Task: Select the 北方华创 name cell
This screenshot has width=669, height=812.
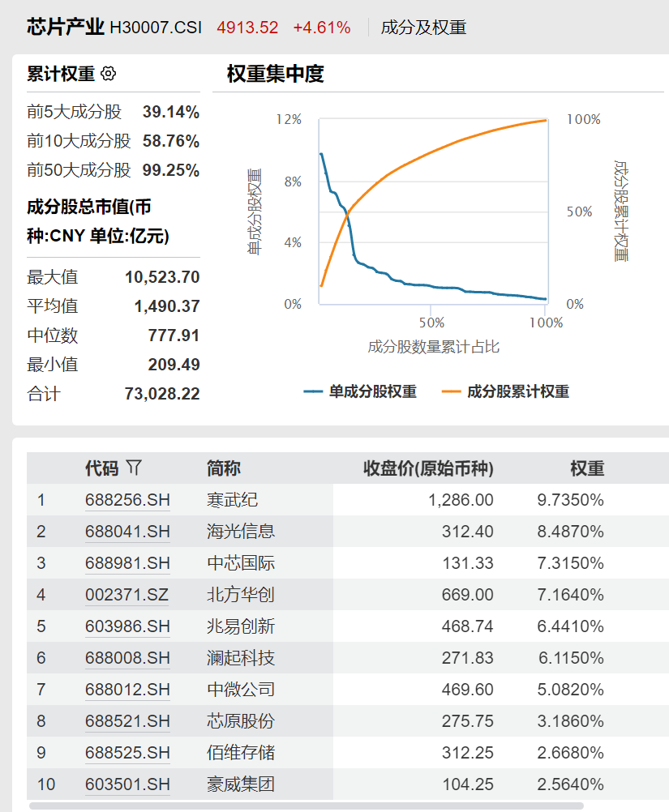Action: click(241, 595)
